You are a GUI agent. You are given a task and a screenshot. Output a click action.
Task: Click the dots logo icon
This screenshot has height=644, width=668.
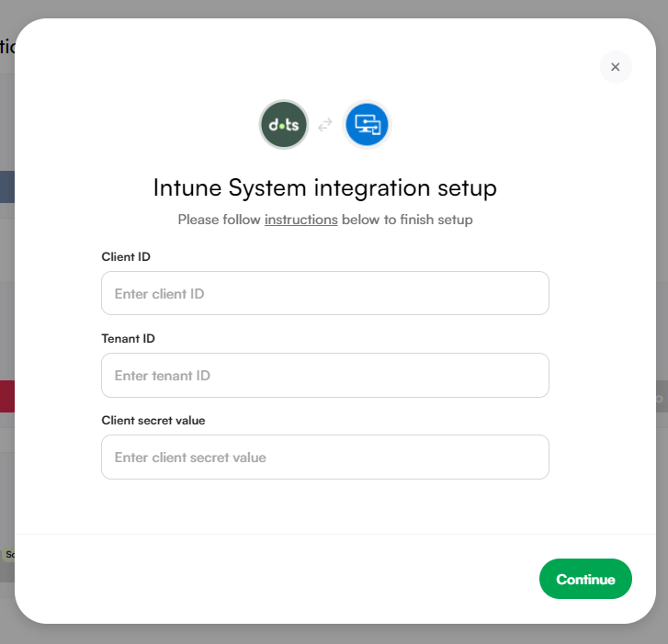click(284, 124)
